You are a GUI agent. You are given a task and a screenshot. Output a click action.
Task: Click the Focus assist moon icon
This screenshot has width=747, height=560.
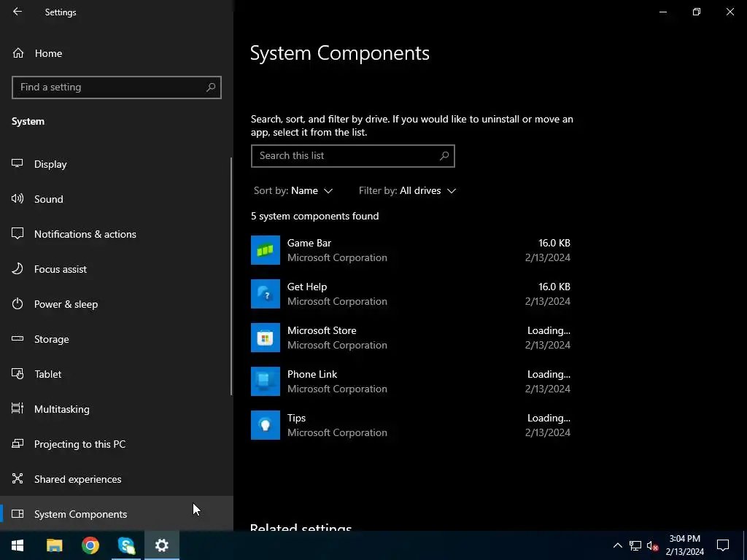click(18, 268)
